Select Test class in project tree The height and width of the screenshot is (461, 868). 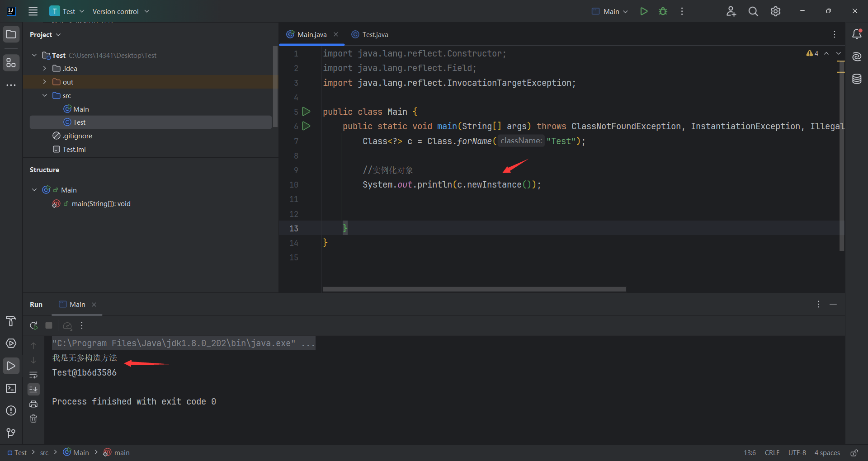(x=151, y=122)
